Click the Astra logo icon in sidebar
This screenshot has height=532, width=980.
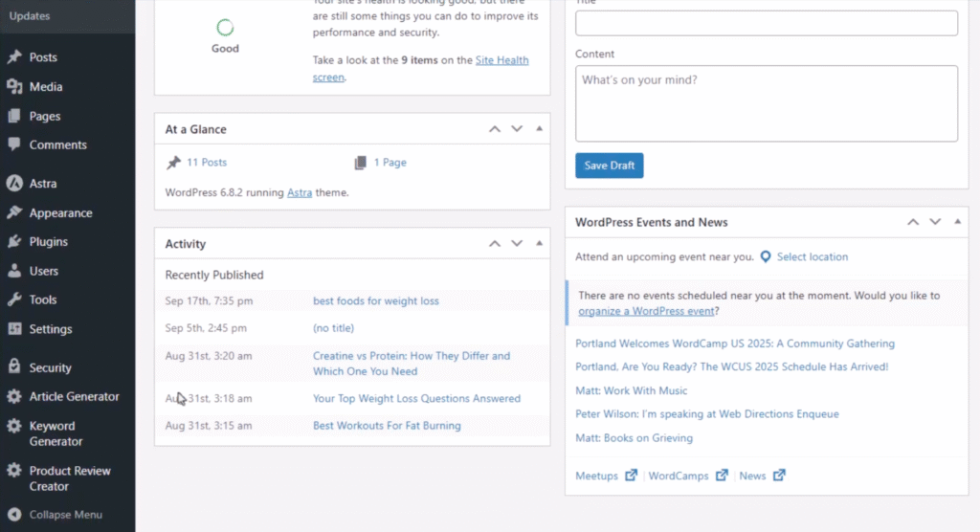13,184
